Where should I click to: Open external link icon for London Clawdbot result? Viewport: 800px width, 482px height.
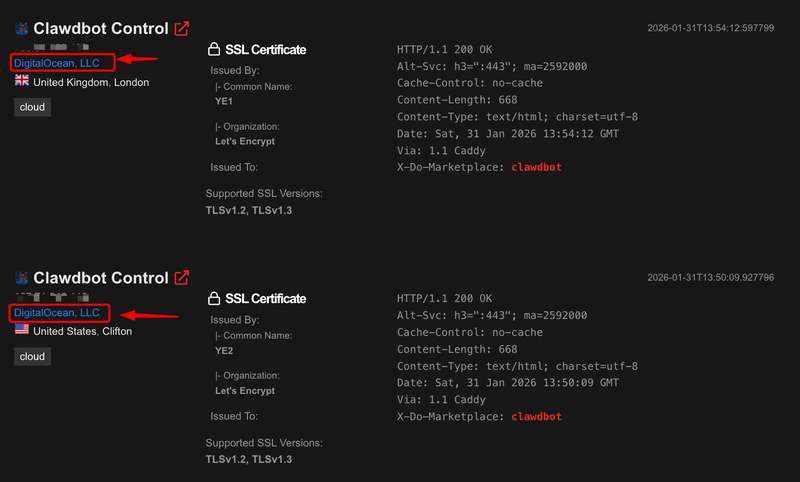click(x=182, y=29)
